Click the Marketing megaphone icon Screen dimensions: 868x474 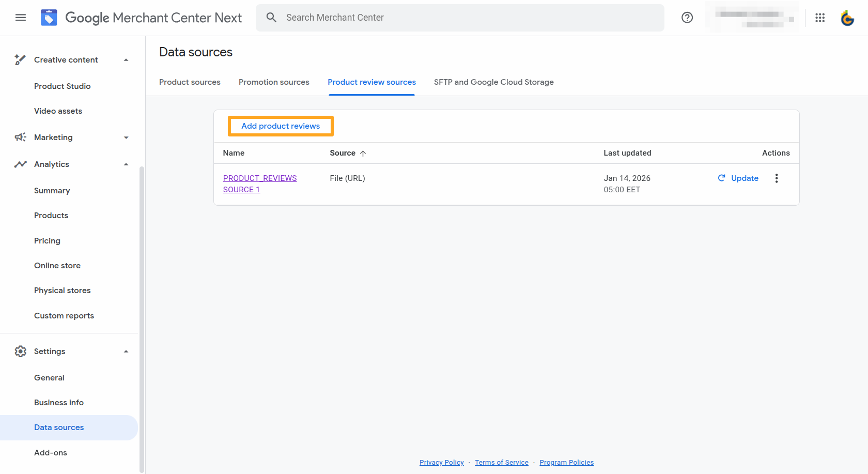coord(20,137)
